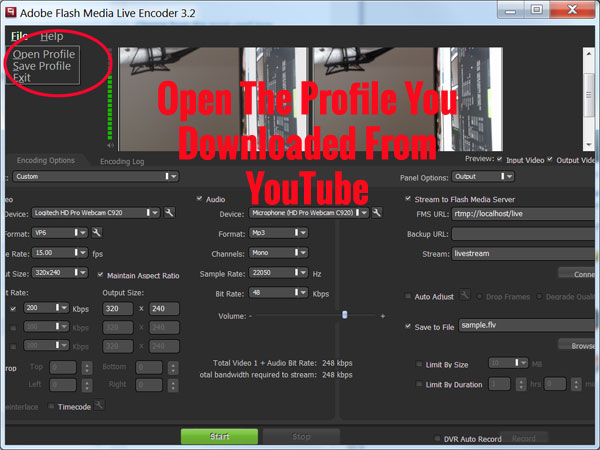Click the Backup URL input field
The height and width of the screenshot is (450, 600).
click(x=525, y=233)
